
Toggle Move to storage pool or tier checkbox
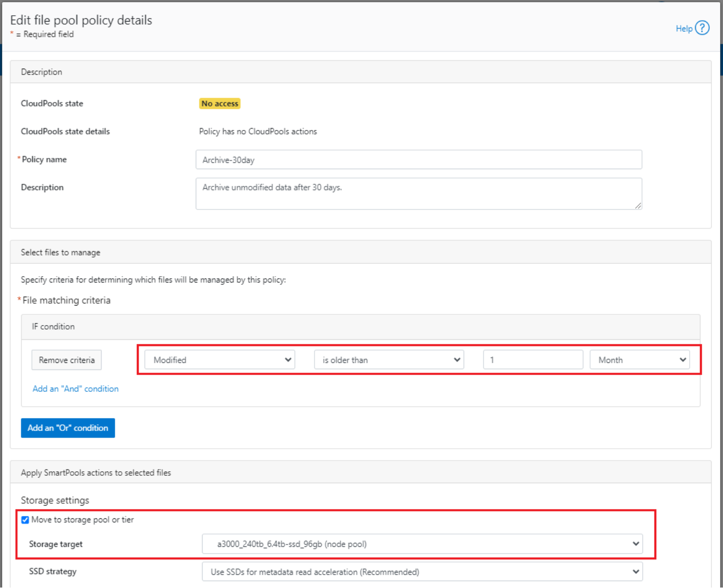25,520
